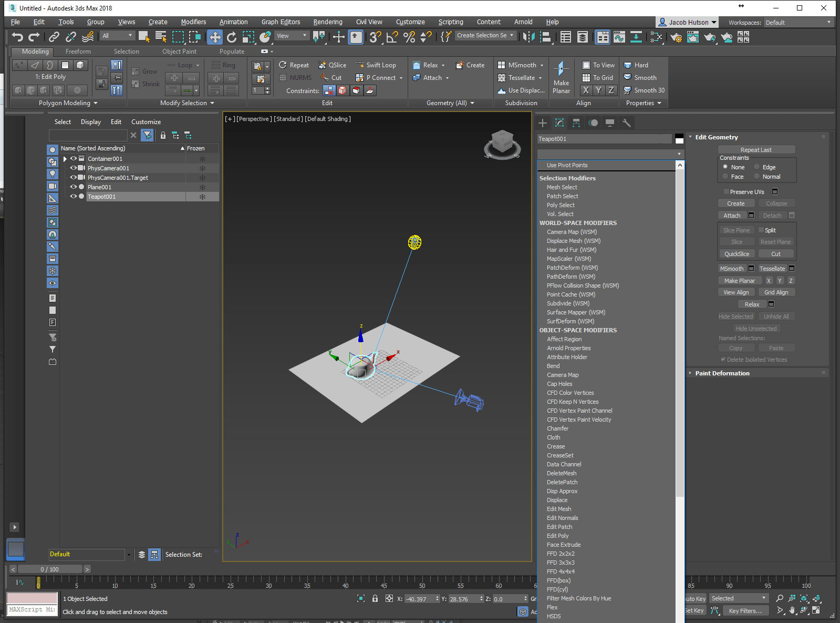
Task: Choose Bend from the modifier list
Action: (x=553, y=366)
